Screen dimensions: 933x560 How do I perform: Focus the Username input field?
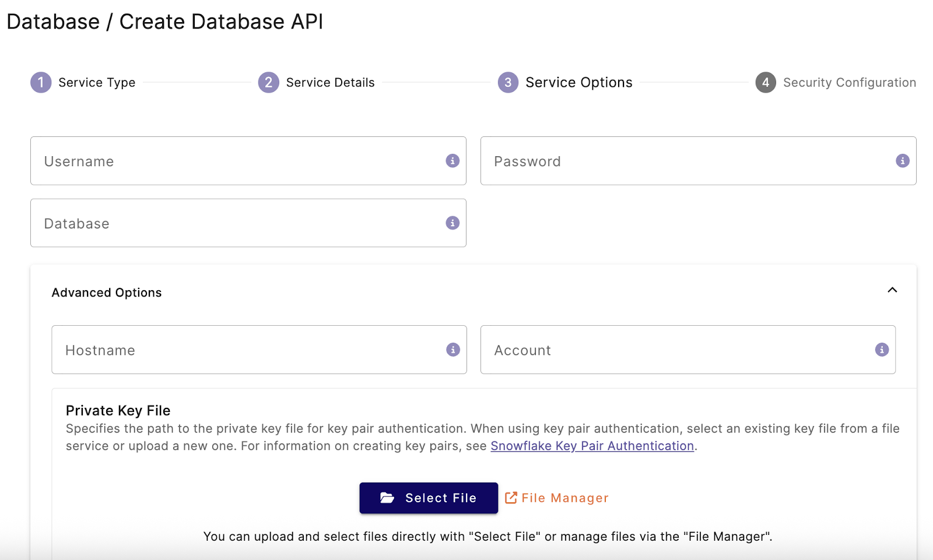coord(239,161)
